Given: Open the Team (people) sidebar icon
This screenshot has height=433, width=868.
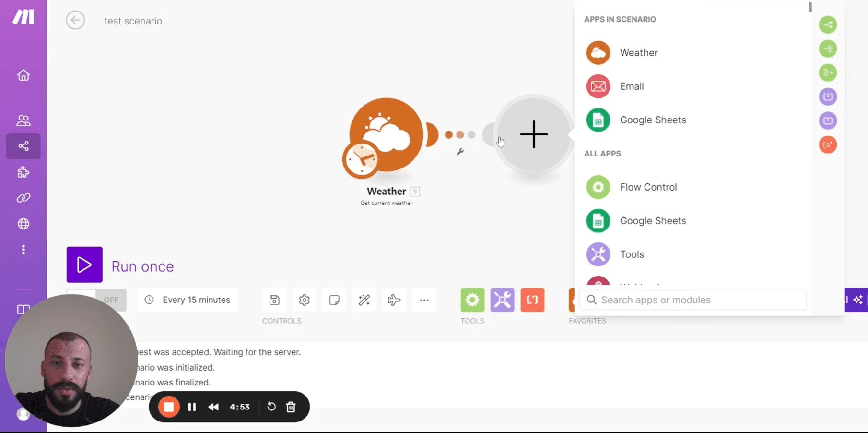Looking at the screenshot, I should point(23,120).
